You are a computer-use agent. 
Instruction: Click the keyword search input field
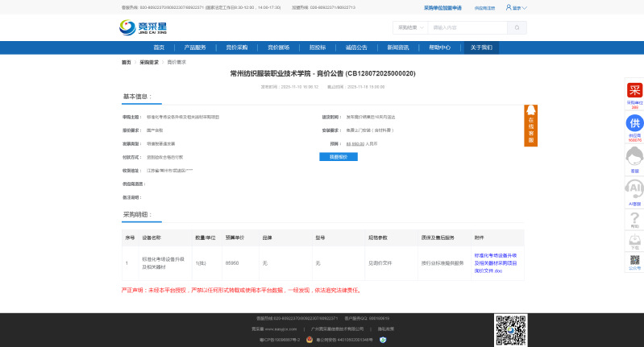tap(466, 27)
